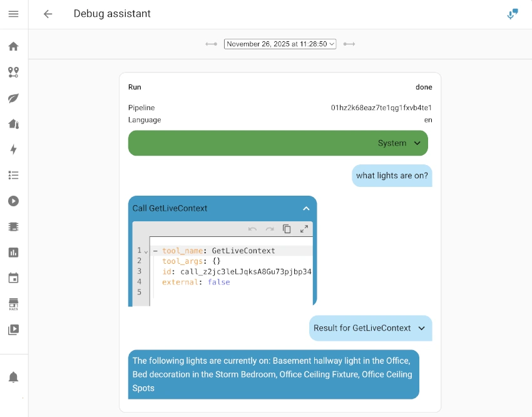Viewport: 532px width, 417px height.
Task: Go to the home Overview icon in sidebar
Action: (13, 46)
